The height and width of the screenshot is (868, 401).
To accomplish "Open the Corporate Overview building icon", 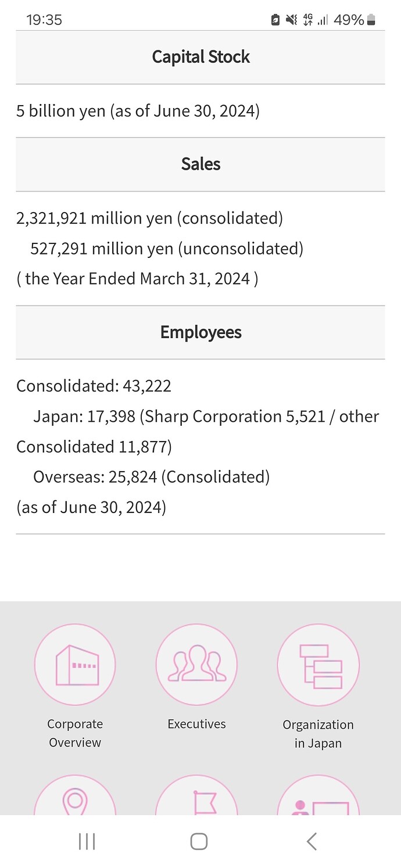I will pyautogui.click(x=75, y=665).
